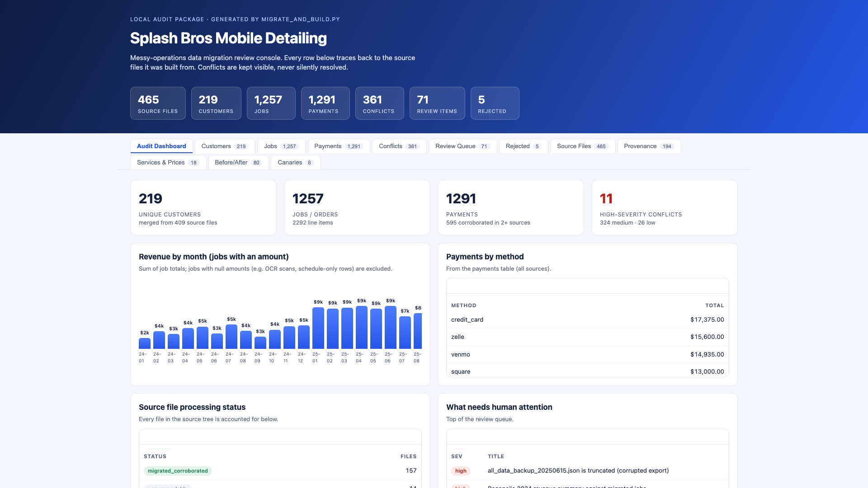Click the Payments card showing 595 corroborated
This screenshot has height=488, width=868.
pyautogui.click(x=511, y=207)
